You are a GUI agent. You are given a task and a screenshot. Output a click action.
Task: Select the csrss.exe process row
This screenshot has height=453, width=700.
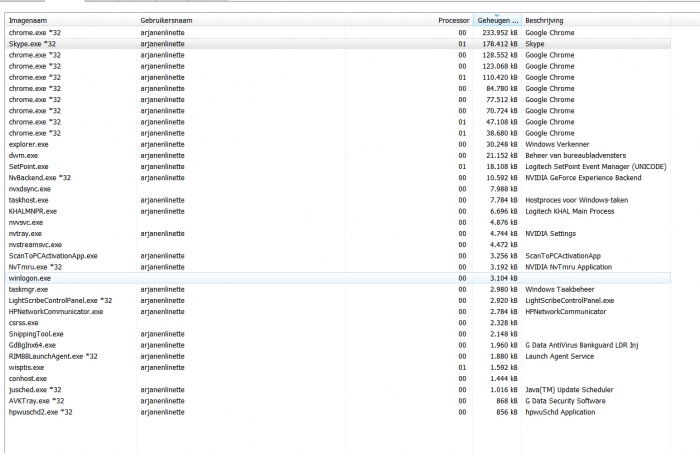click(x=338, y=323)
